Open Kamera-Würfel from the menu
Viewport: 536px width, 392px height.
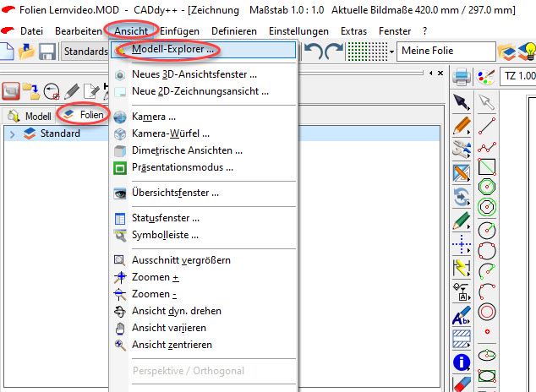click(x=204, y=133)
